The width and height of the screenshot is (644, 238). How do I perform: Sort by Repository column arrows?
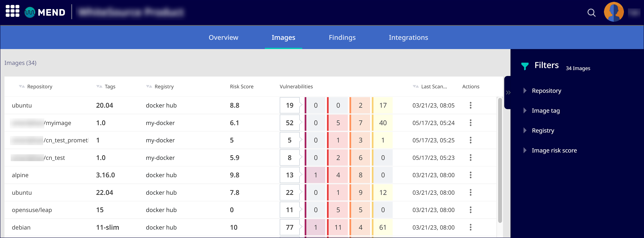(22, 86)
